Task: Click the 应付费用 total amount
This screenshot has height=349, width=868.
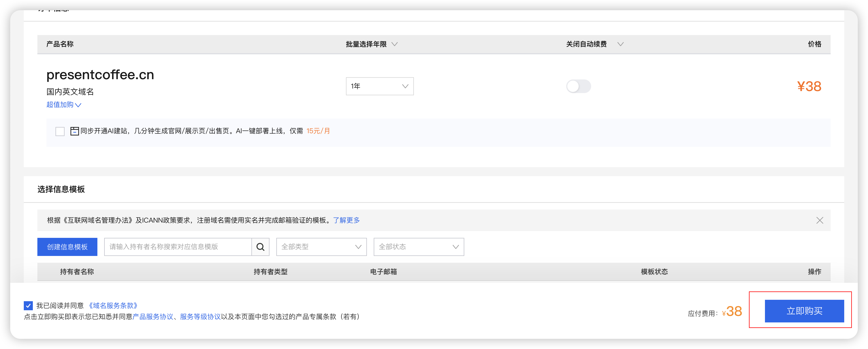Action: (x=732, y=311)
